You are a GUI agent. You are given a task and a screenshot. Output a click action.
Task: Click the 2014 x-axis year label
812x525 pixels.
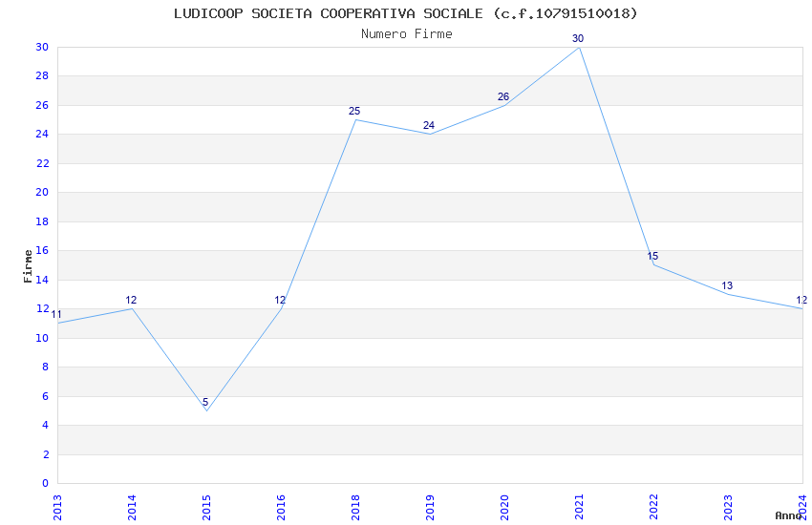[132, 507]
